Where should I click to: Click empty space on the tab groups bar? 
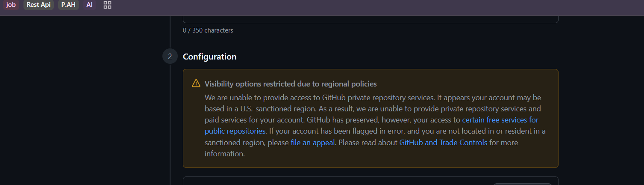point(342,6)
